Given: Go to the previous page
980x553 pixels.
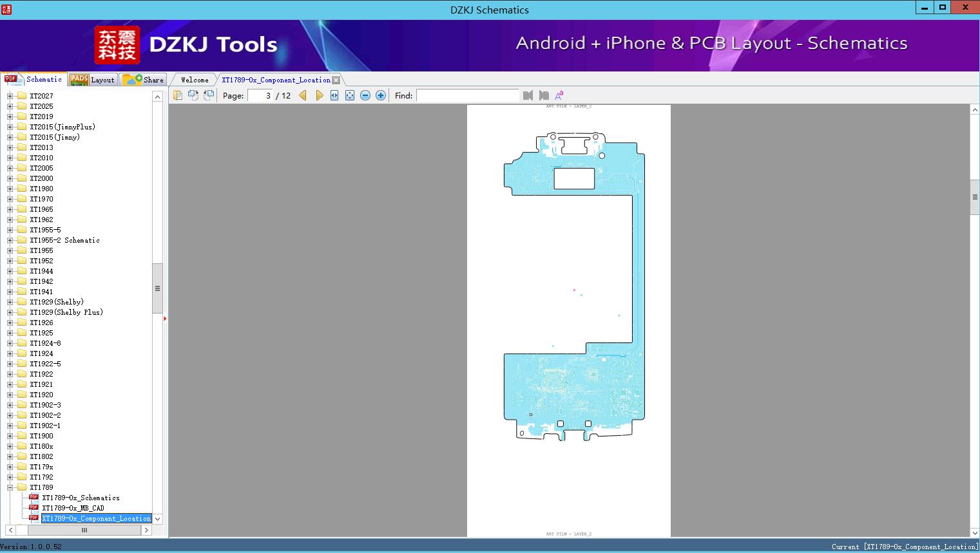Looking at the screenshot, I should point(303,95).
